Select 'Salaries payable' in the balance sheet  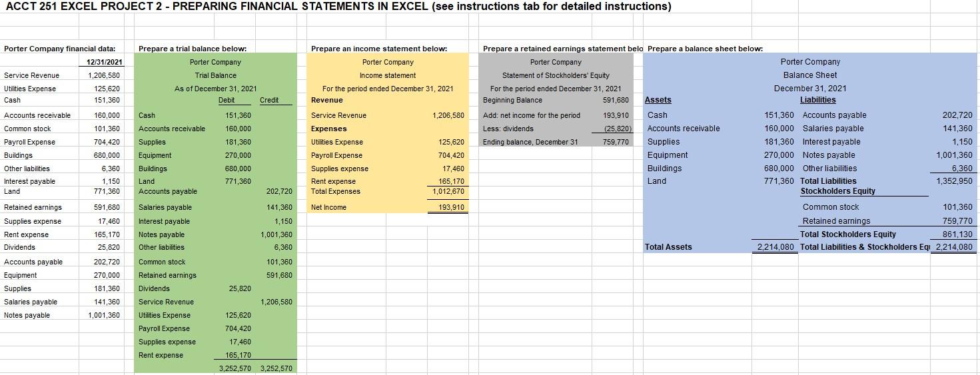pyautogui.click(x=833, y=129)
